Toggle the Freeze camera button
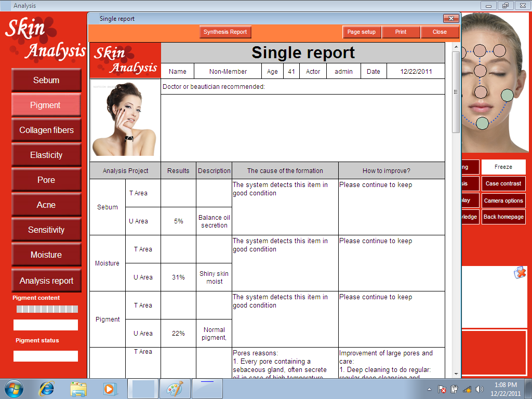This screenshot has height=399, width=532. [x=503, y=167]
